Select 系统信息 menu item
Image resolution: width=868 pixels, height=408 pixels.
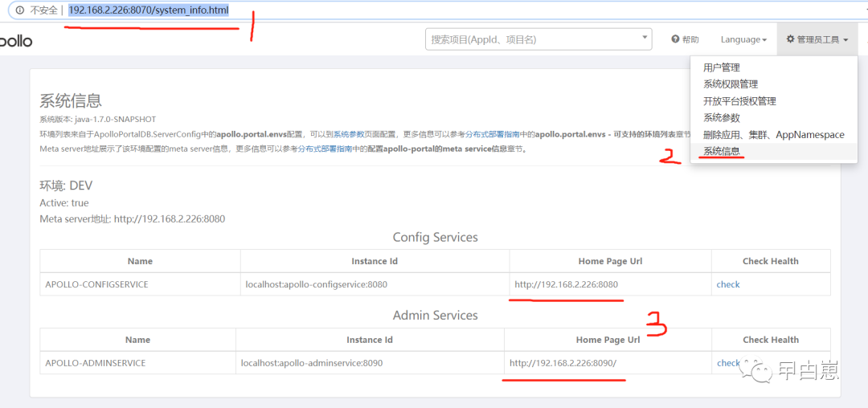tap(773, 151)
